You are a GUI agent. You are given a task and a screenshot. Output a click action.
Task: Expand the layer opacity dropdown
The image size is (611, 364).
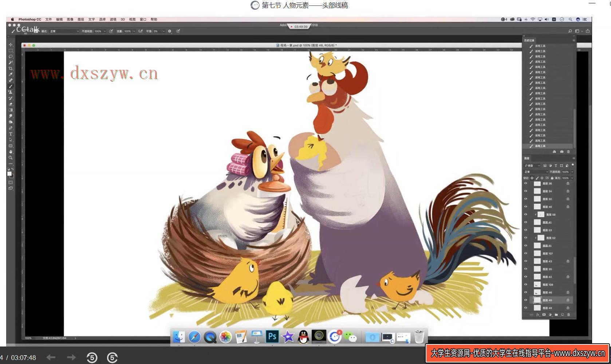[x=572, y=172]
